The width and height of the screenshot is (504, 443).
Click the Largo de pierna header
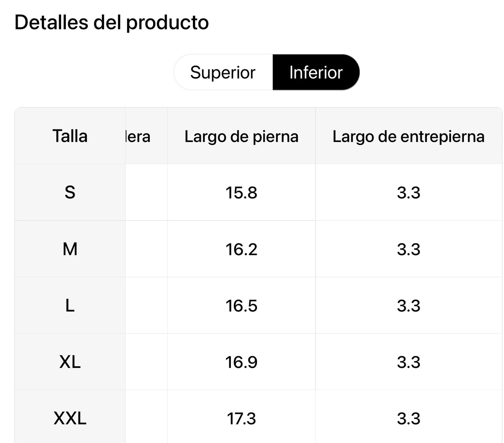pyautogui.click(x=241, y=136)
